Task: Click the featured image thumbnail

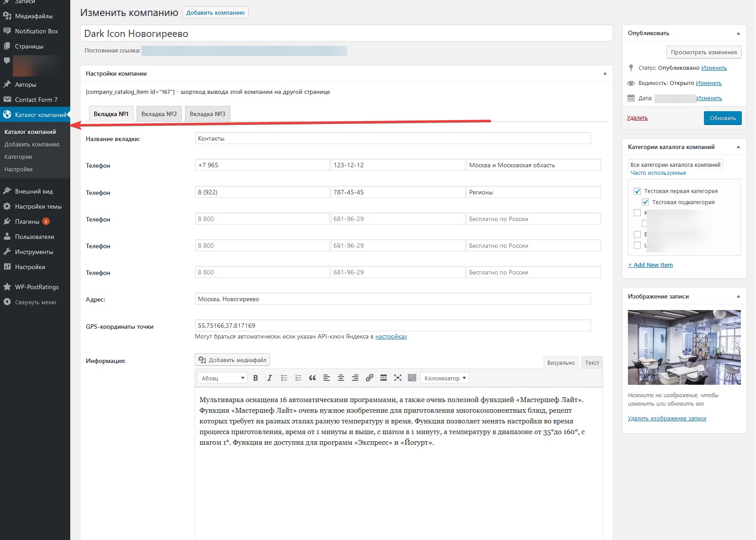Action: (684, 347)
